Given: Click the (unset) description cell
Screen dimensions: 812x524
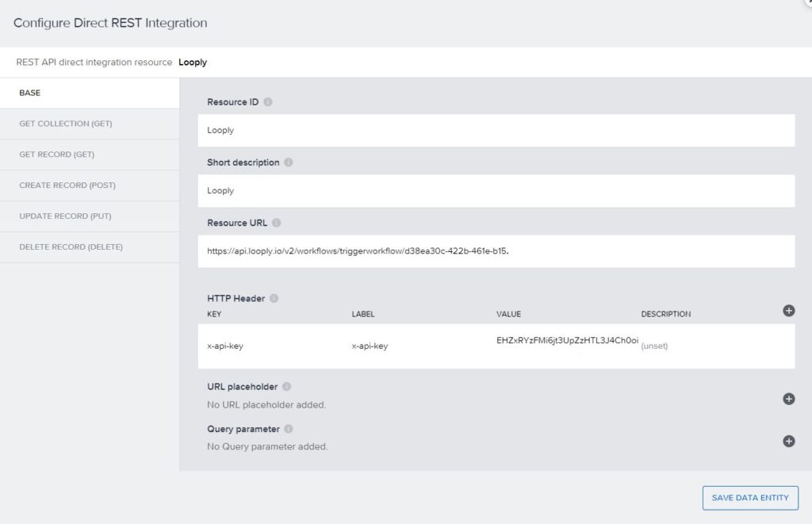Looking at the screenshot, I should 654,346.
